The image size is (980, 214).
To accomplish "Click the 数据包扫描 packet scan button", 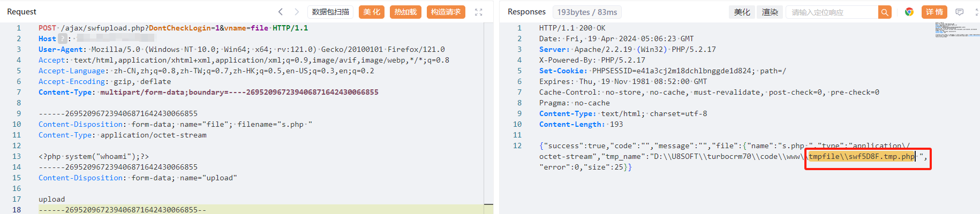I will tap(330, 12).
